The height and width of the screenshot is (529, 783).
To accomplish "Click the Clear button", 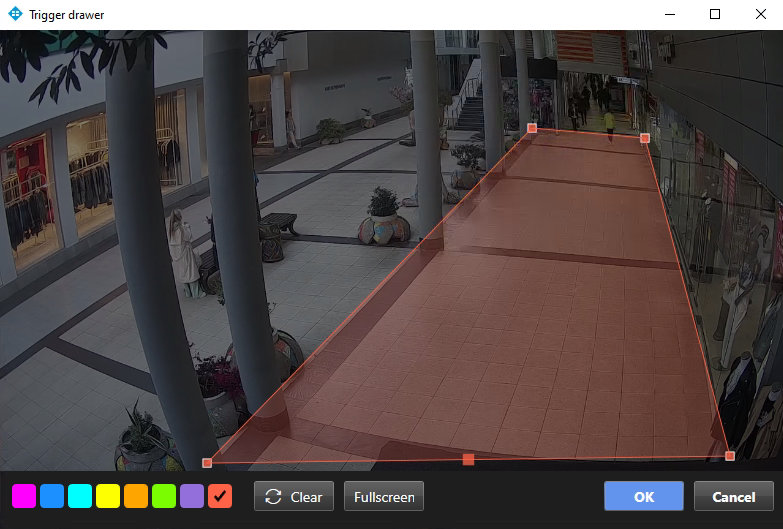I will 294,497.
